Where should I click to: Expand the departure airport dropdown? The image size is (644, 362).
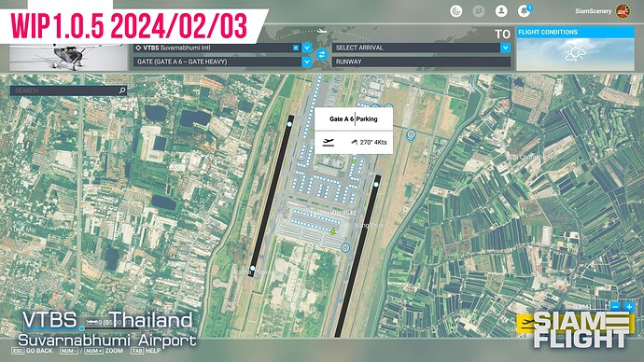[x=307, y=48]
